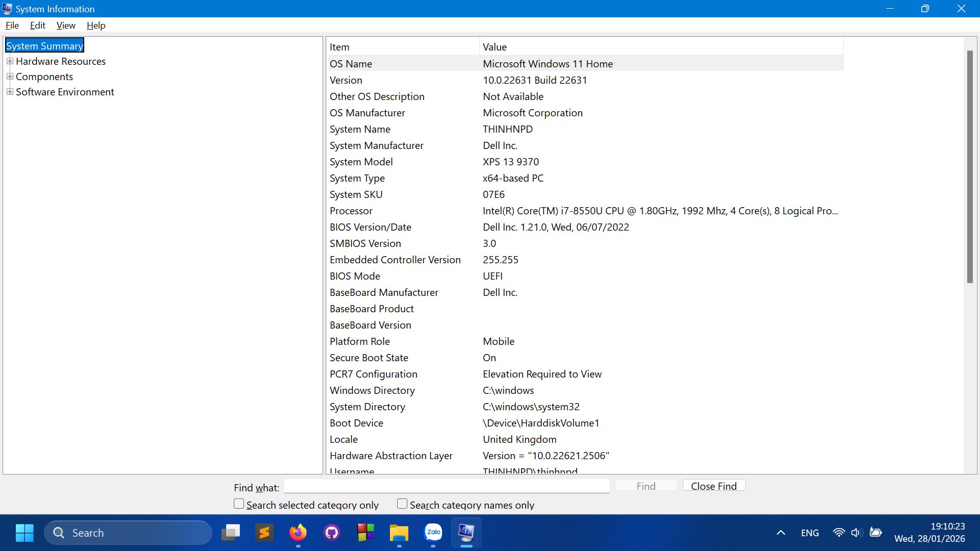980x551 pixels.
Task: Open the File menu
Action: [12, 26]
